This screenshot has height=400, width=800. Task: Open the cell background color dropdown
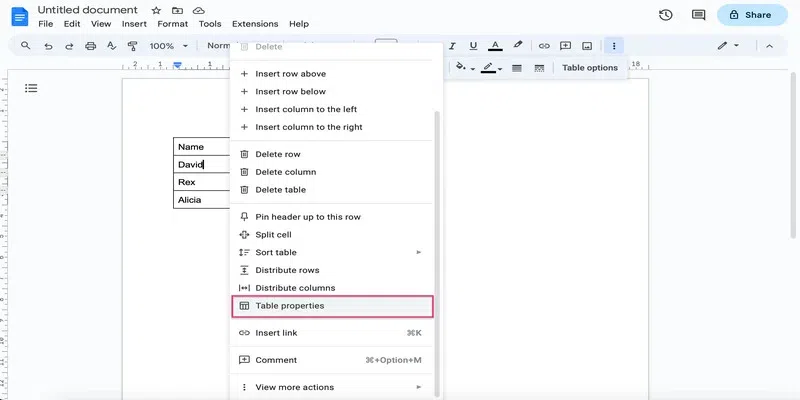click(465, 67)
